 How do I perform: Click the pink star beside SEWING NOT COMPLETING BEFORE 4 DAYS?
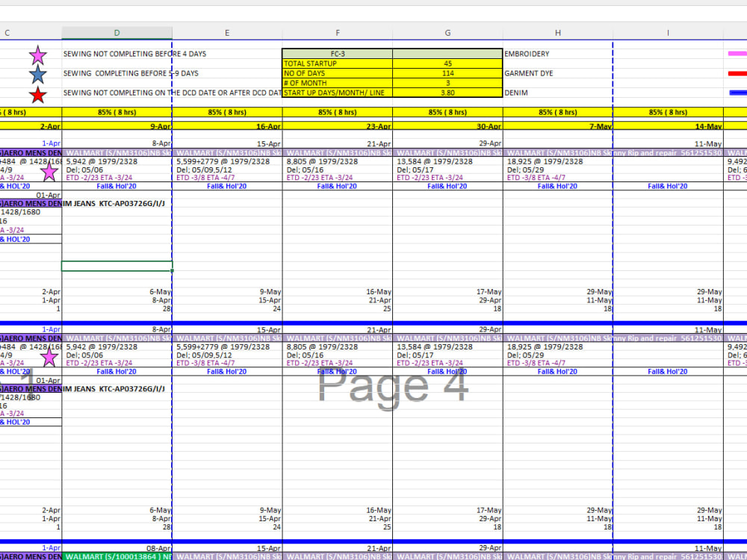coord(37,56)
